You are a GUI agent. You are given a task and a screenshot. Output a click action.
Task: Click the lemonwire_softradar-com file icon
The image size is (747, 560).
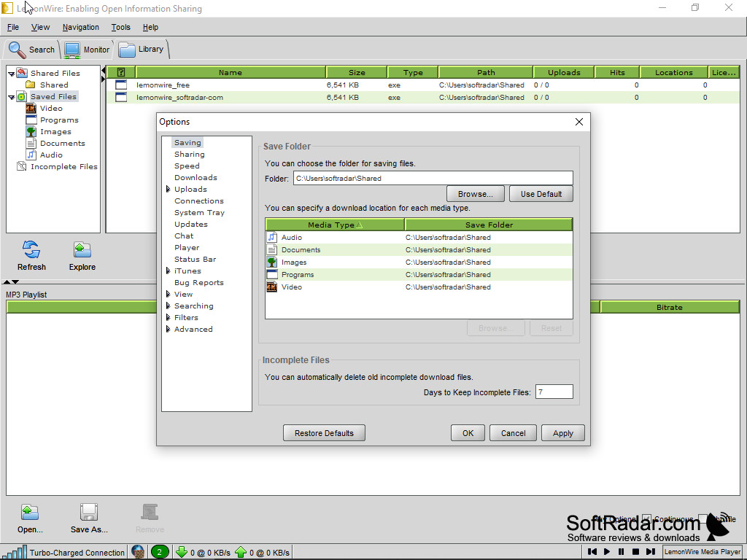coord(121,97)
